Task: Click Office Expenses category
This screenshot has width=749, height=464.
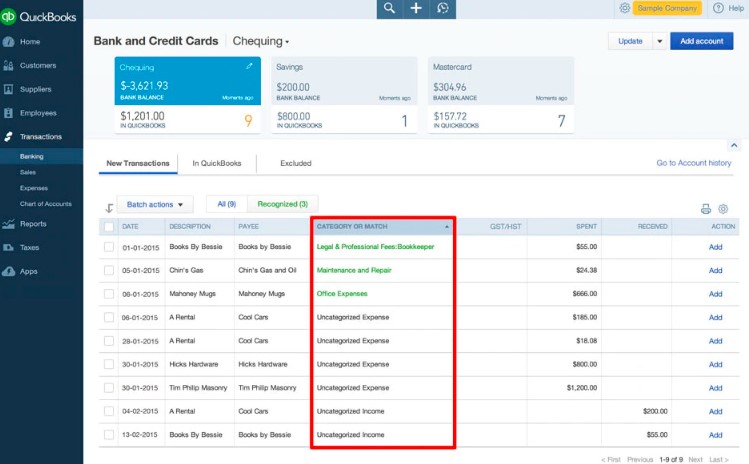Action: coord(342,294)
